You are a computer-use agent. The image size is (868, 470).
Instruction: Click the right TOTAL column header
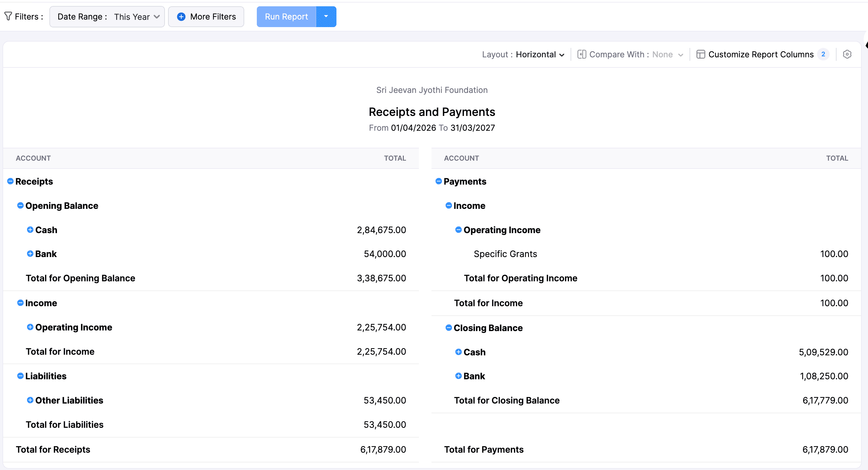[837, 158]
